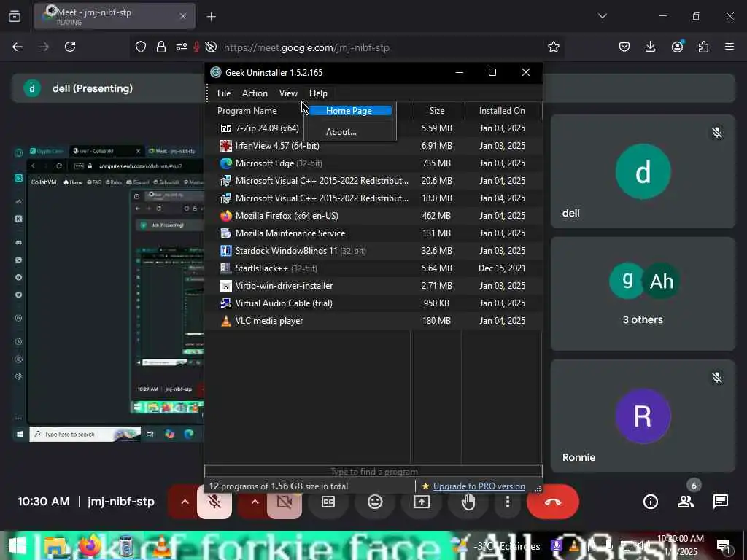The width and height of the screenshot is (747, 560).
Task: Open the File menu in Geek Uninstaller
Action: pos(224,93)
